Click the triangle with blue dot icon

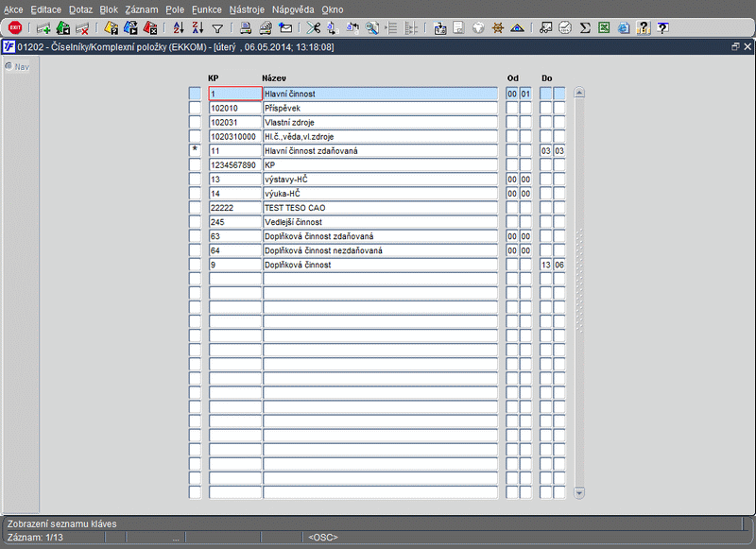[517, 28]
